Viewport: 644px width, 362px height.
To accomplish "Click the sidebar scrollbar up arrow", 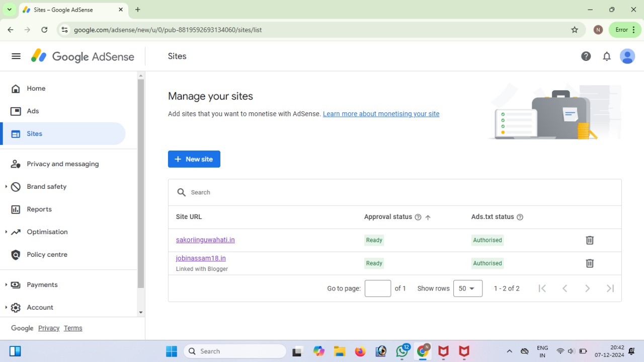I will click(141, 76).
